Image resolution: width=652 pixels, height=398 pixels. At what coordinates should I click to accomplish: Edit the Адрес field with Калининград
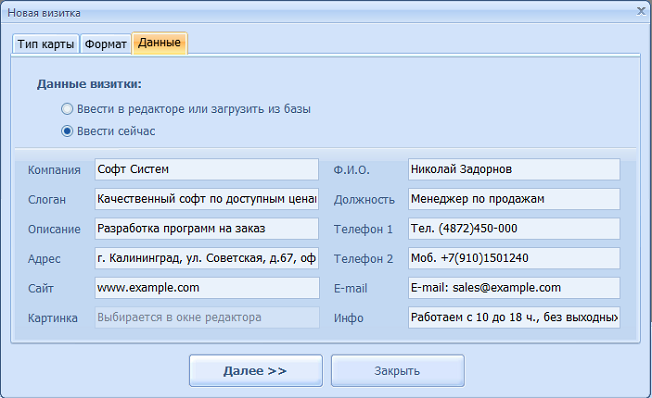[x=207, y=258]
